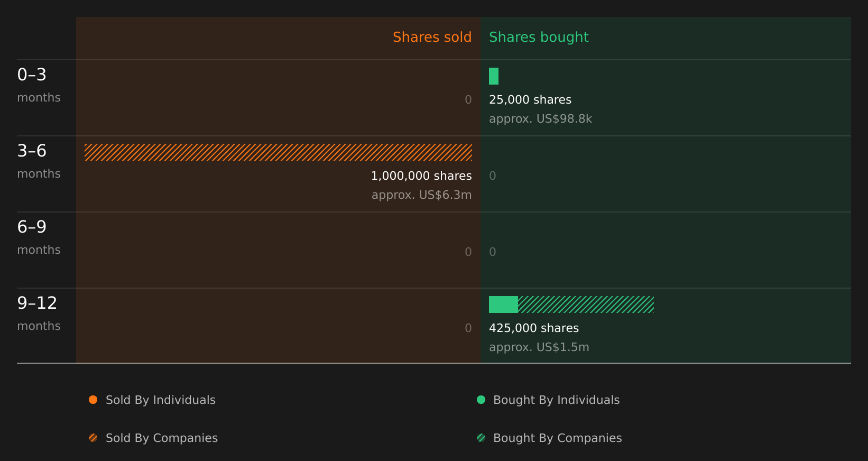Click the 25,000 shares value

coord(530,100)
